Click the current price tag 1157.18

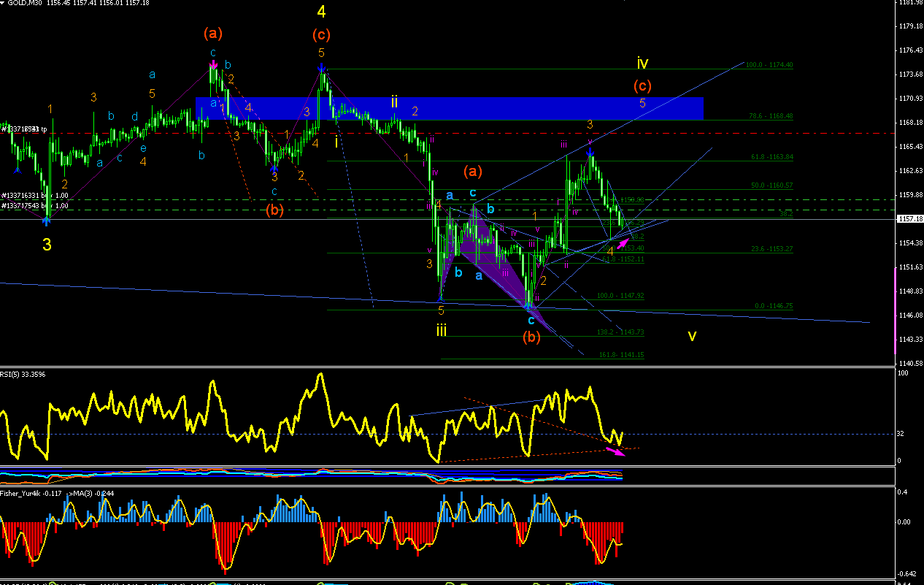click(x=909, y=219)
